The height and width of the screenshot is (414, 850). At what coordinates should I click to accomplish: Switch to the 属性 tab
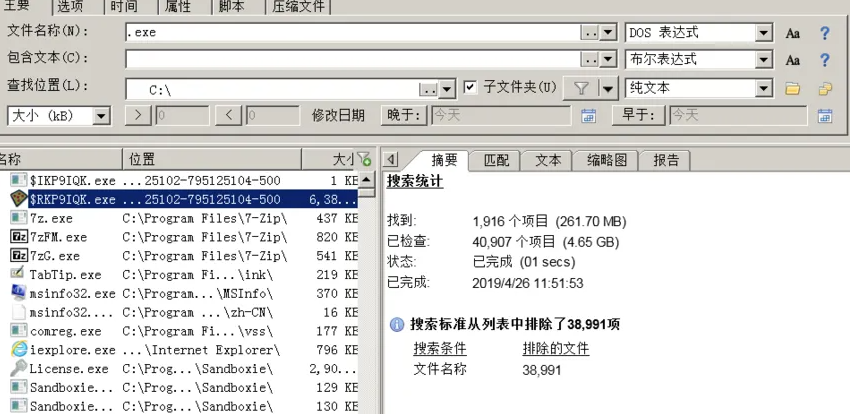tap(177, 7)
